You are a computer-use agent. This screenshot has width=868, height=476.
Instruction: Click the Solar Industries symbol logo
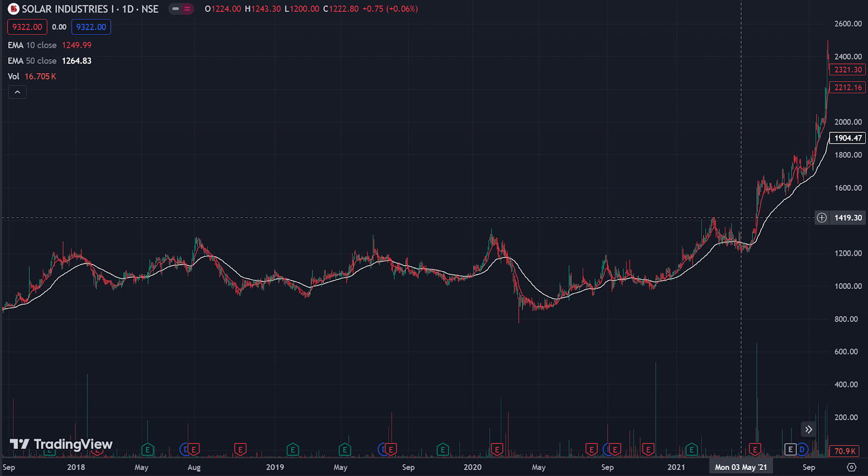pos(14,9)
